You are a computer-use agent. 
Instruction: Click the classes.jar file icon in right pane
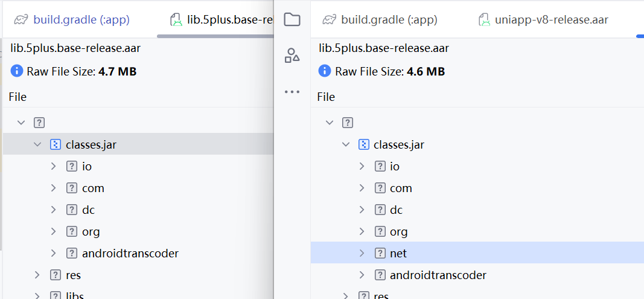(364, 145)
